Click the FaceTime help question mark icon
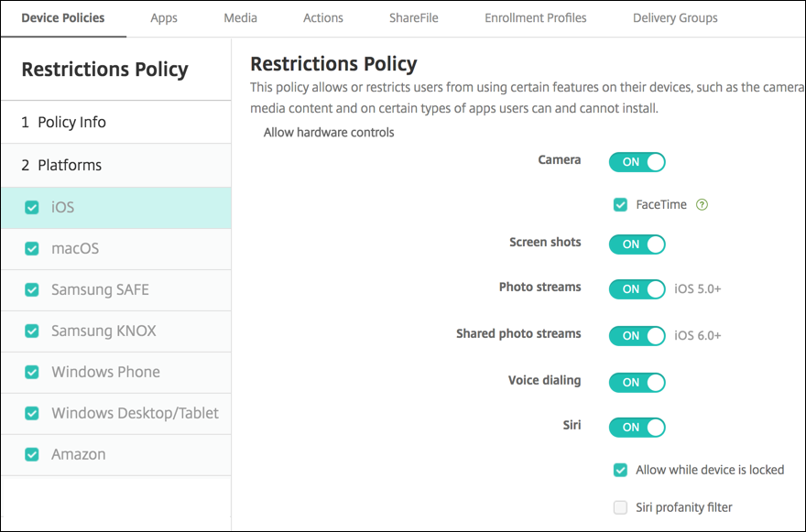This screenshot has width=806, height=532. coord(703,205)
